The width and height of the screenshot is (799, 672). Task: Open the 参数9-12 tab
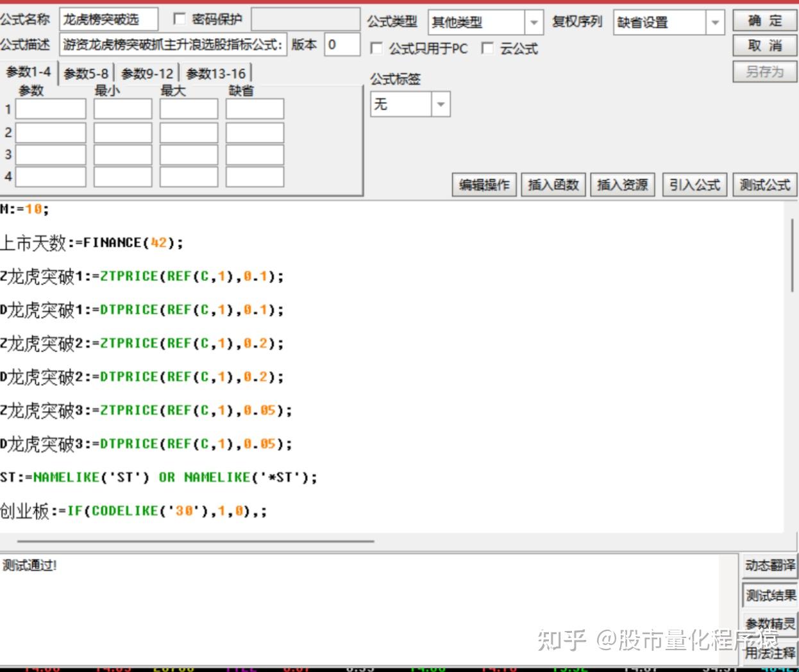point(147,74)
